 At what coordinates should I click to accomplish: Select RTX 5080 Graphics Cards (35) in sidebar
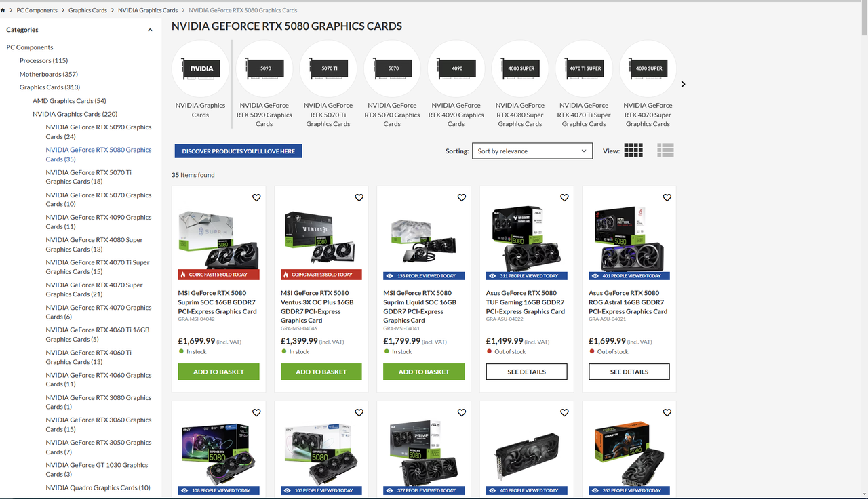98,155
